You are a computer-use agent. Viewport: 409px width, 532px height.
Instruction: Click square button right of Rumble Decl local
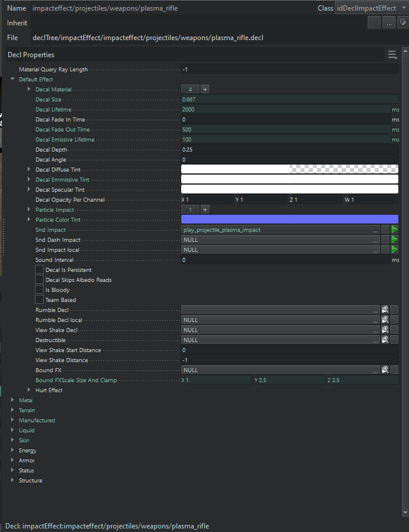coord(394,320)
